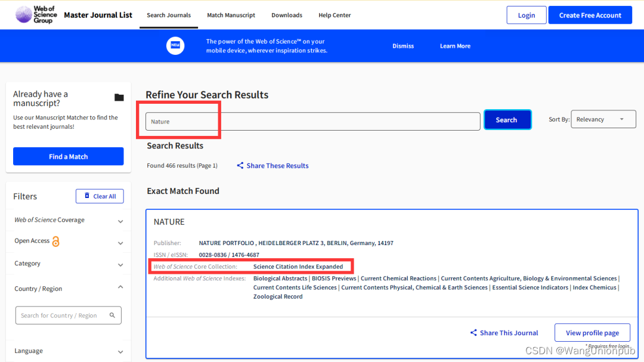Click share icon next to Share These Results
The image size is (644, 362).
pyautogui.click(x=240, y=165)
